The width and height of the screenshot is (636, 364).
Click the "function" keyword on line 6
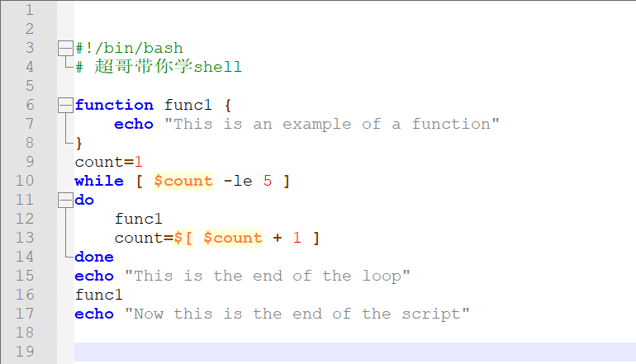click(x=114, y=105)
